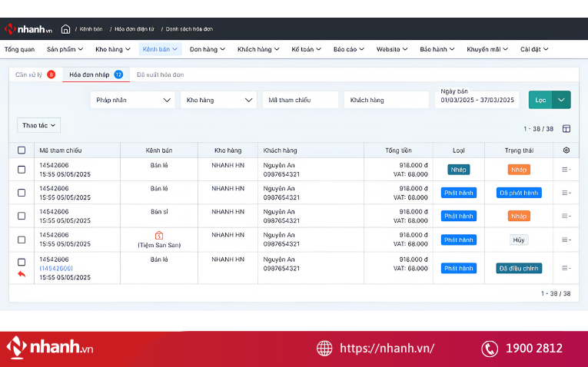Open the Bảo hành menu
Viewport: 588px width, 367px height.
(x=437, y=49)
